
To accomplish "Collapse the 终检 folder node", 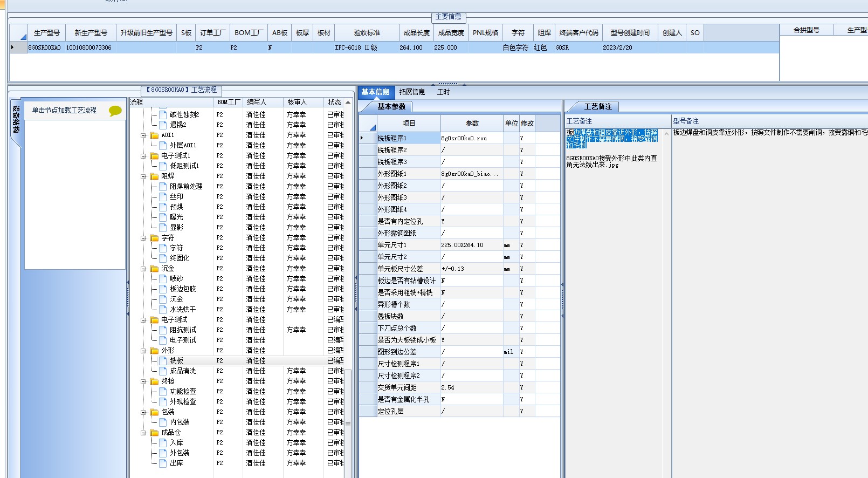I will (x=144, y=381).
